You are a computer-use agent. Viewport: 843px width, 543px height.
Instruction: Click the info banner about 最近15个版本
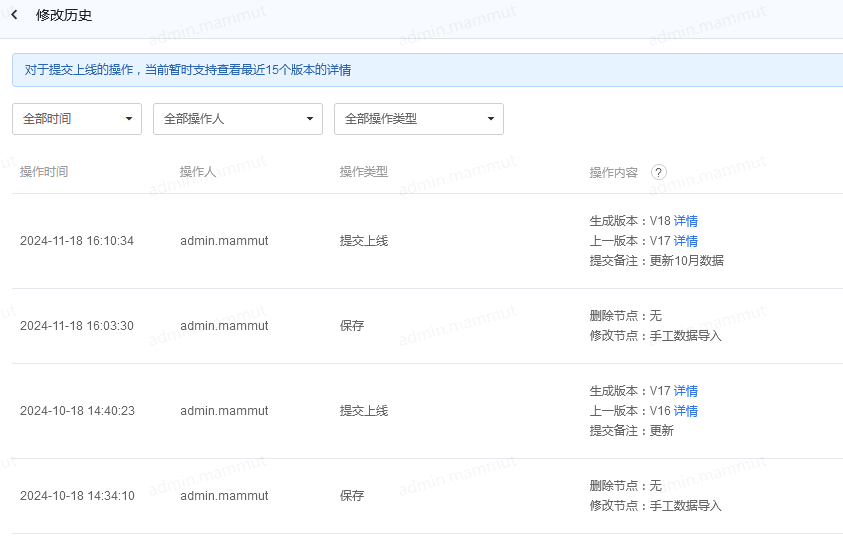tap(427, 70)
